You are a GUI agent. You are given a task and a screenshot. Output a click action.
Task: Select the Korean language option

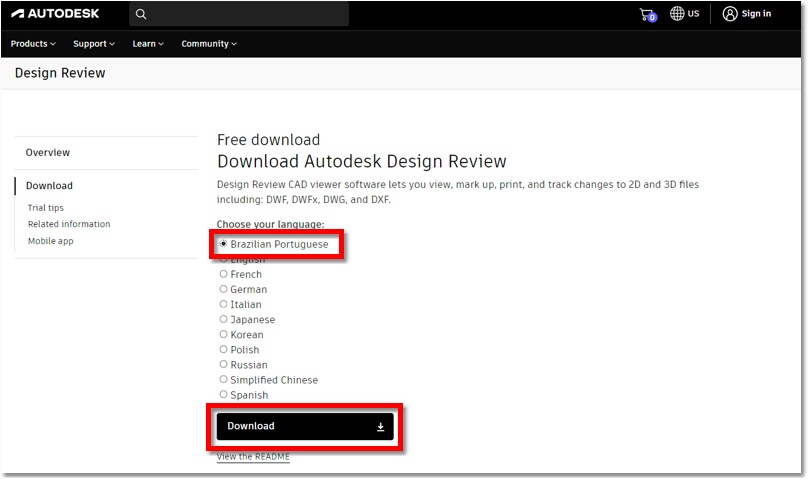point(242,335)
